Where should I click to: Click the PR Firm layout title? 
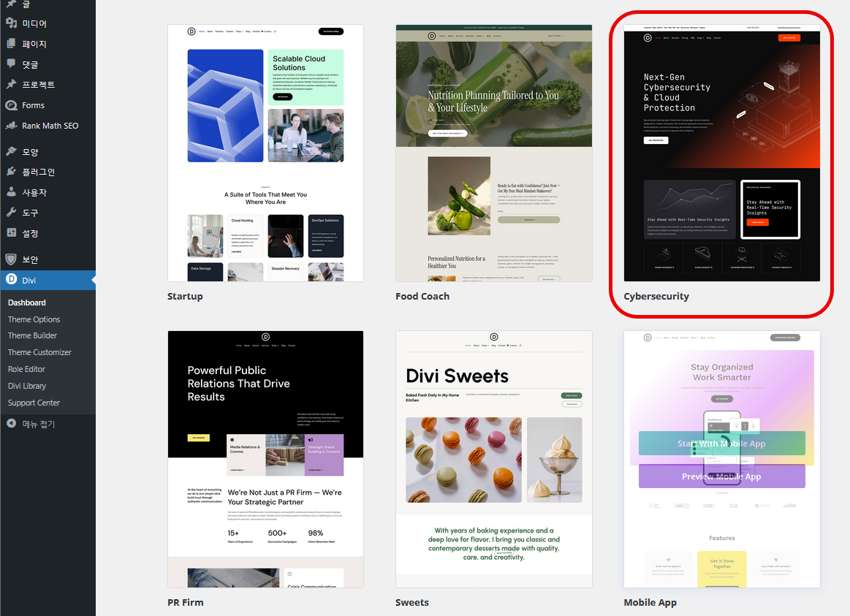[x=186, y=602]
